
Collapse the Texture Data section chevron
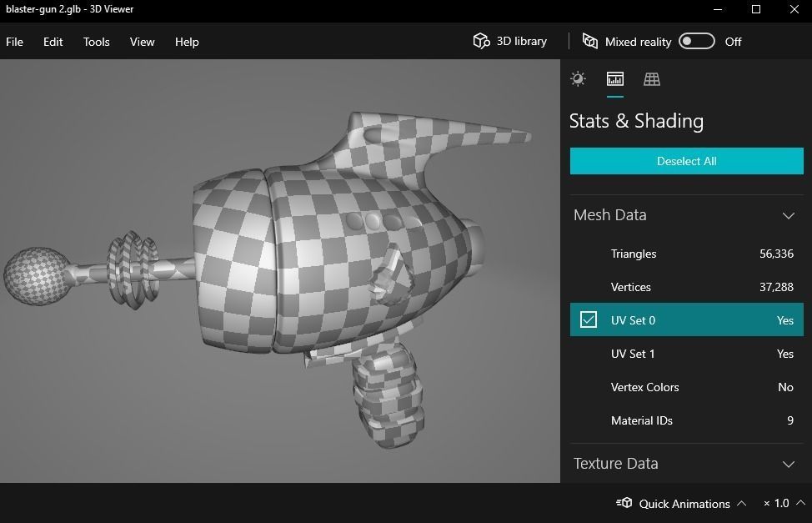(x=788, y=465)
